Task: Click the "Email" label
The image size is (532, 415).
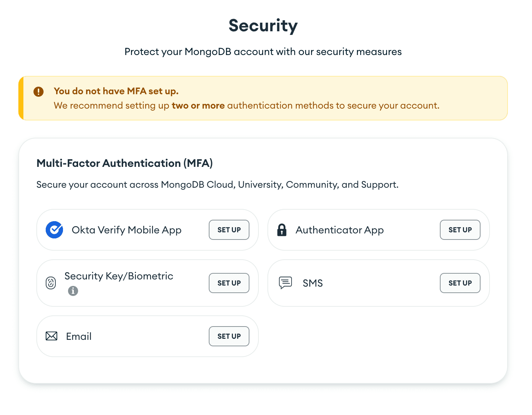Action: pos(79,337)
